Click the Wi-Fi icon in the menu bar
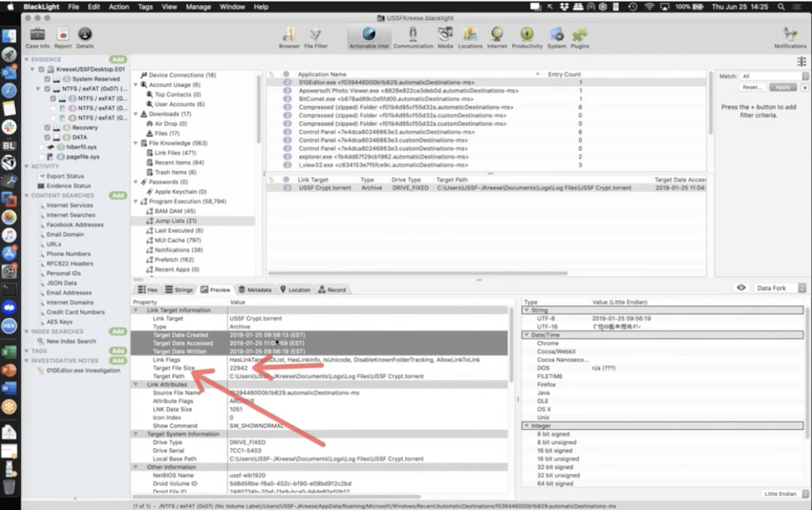812x510 pixels. (649, 6)
